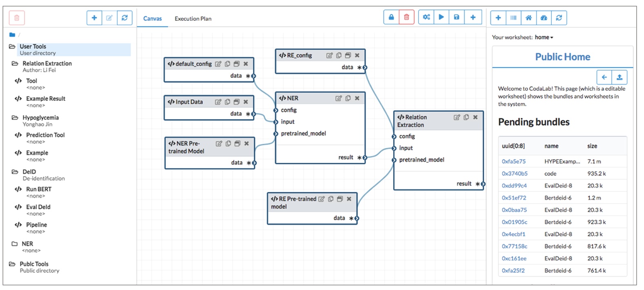Open bundle link 0x3740b5

[x=514, y=174]
